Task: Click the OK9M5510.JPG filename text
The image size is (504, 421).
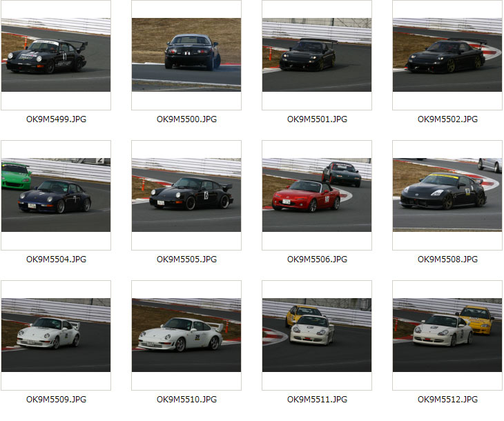Action: coord(186,400)
